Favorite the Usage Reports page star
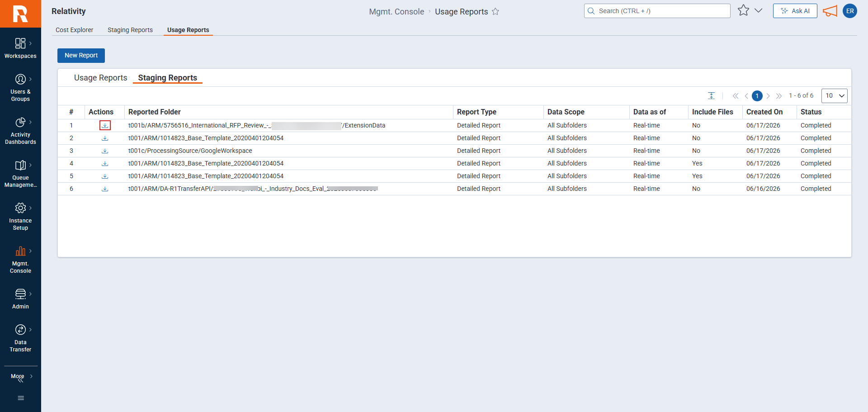 [495, 12]
